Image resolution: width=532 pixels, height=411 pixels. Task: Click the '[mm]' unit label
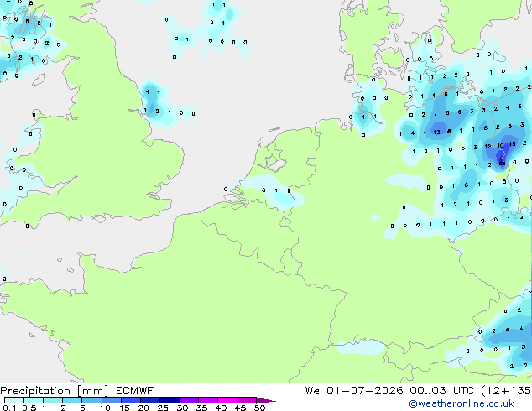[x=93, y=391]
